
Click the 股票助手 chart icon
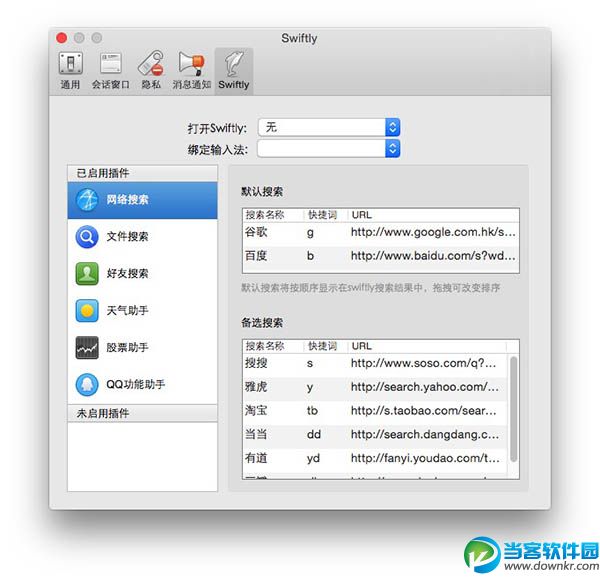pyautogui.click(x=87, y=347)
